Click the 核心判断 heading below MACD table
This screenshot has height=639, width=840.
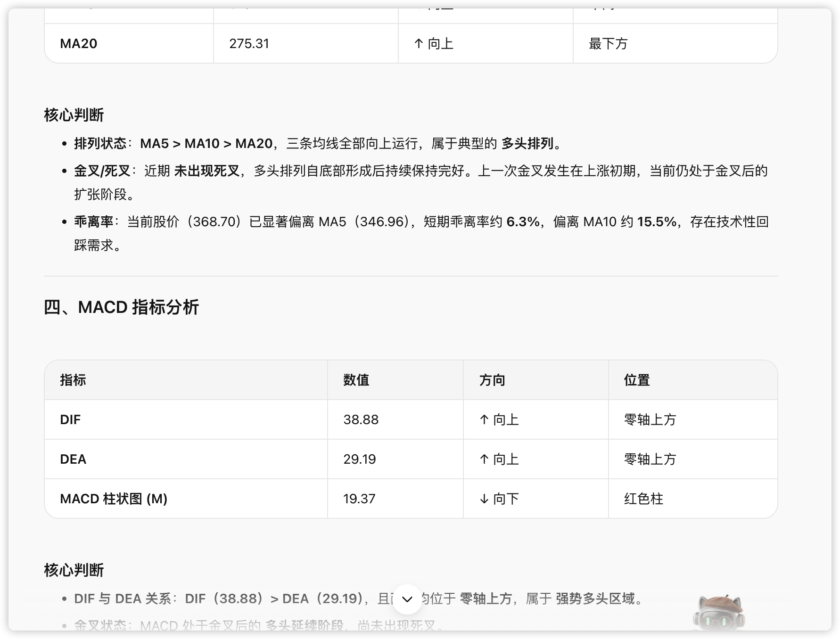pos(74,570)
